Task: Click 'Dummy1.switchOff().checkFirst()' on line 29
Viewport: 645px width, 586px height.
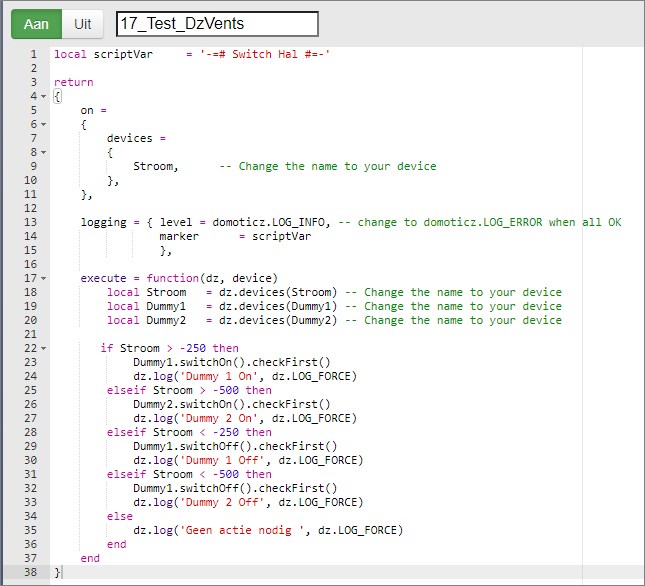Action: point(235,446)
